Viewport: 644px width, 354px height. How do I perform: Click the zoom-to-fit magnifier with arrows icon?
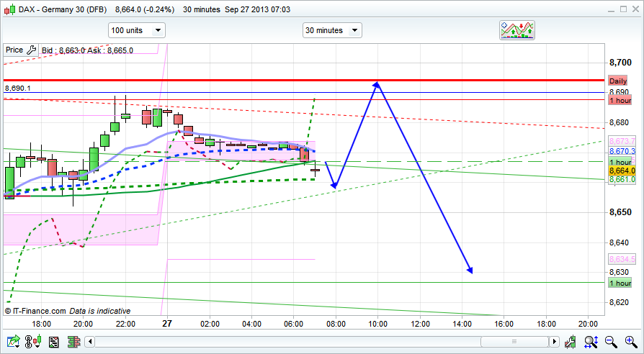(x=591, y=341)
